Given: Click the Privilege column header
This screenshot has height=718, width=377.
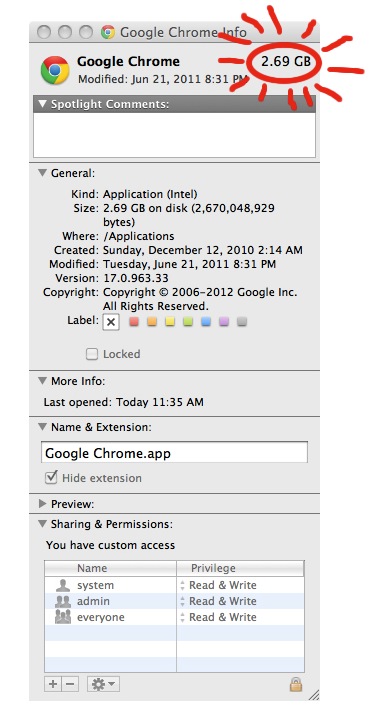Looking at the screenshot, I should pos(240,568).
